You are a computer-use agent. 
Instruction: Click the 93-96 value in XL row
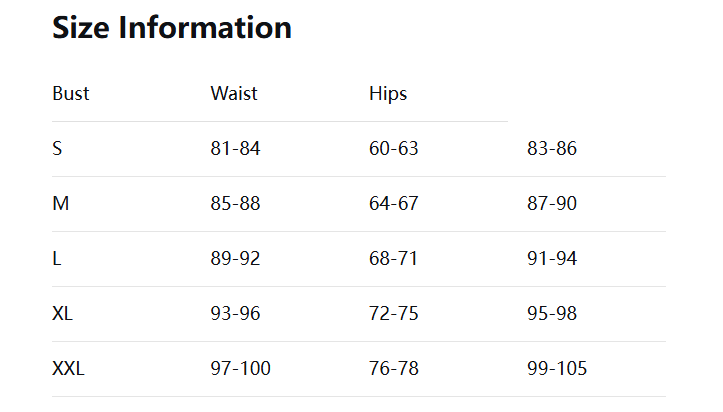[235, 314]
